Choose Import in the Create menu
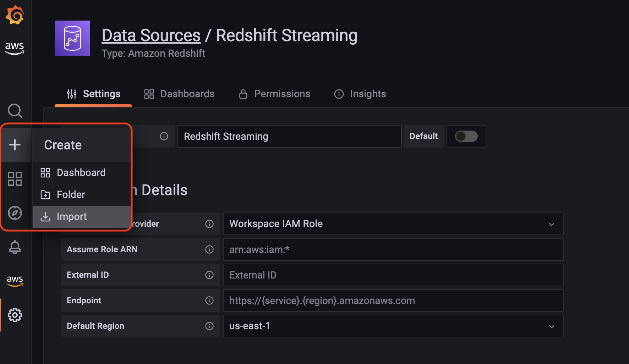This screenshot has width=629, height=364. point(82,216)
